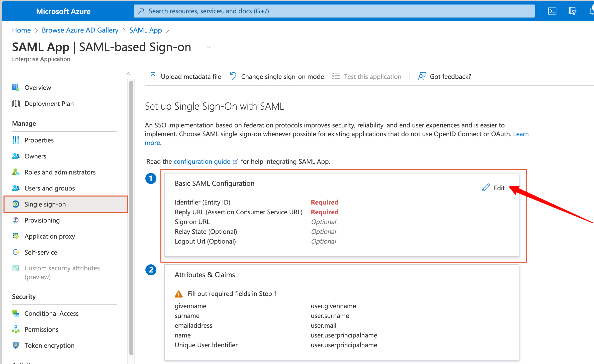Click the pencil Edit icon for Basic SAML Configuration
594x364 pixels.
(x=485, y=188)
